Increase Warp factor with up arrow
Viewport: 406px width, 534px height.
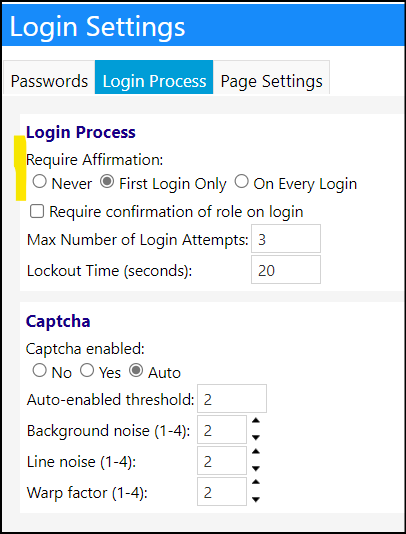tap(256, 483)
